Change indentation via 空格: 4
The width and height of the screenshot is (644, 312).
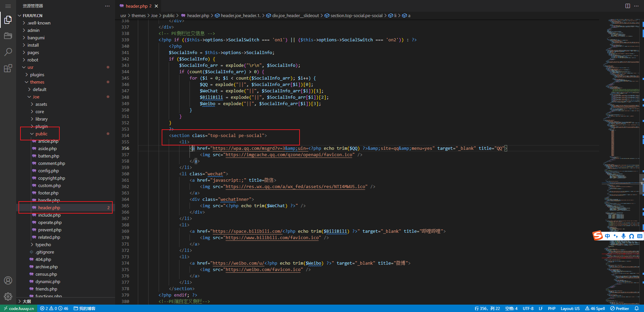pyautogui.click(x=511, y=308)
